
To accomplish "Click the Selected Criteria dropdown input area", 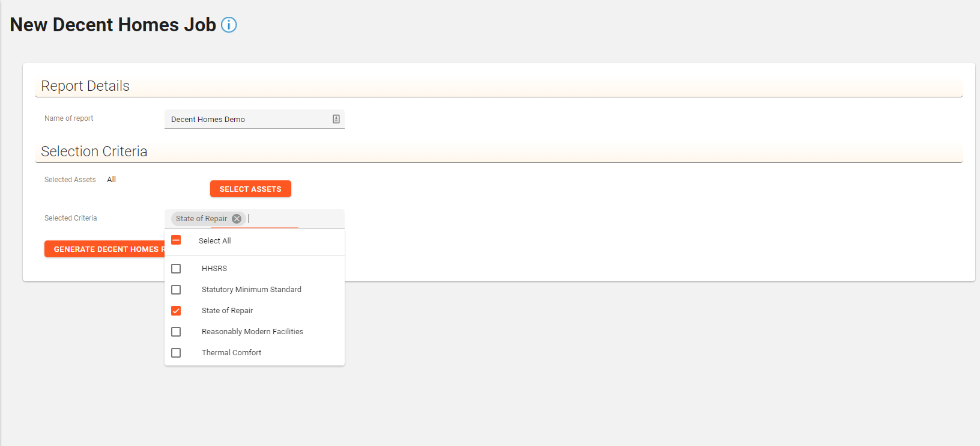I will [294, 219].
